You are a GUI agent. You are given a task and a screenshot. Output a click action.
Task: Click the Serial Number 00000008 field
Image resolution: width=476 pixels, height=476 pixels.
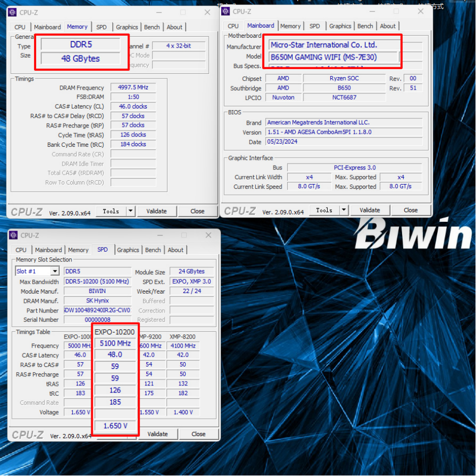pyautogui.click(x=98, y=320)
